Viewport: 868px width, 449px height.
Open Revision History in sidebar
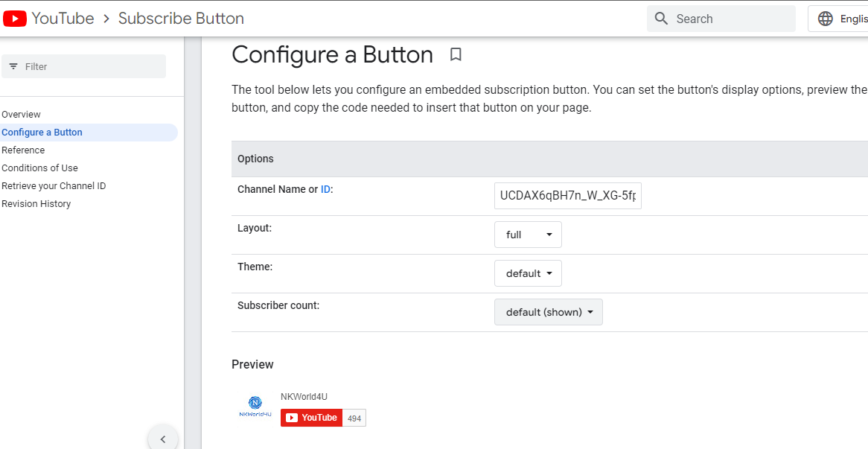(36, 204)
